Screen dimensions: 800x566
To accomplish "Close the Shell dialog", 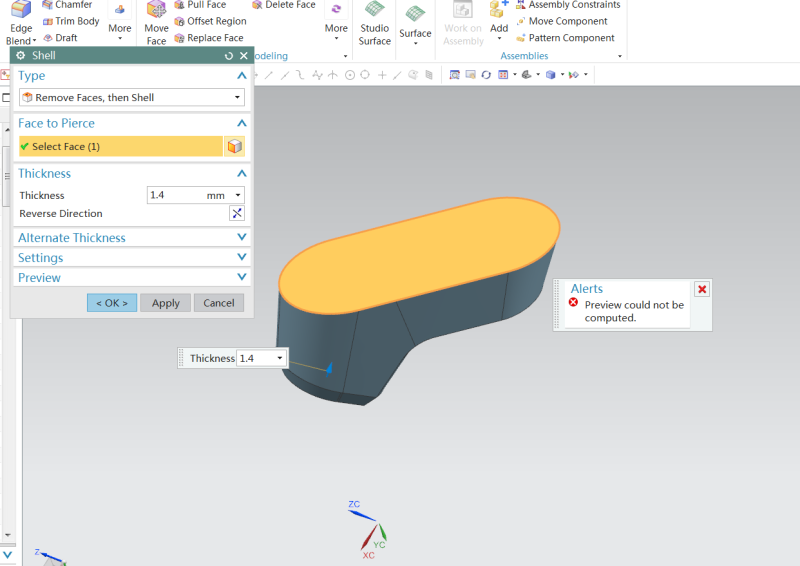I will coord(244,56).
